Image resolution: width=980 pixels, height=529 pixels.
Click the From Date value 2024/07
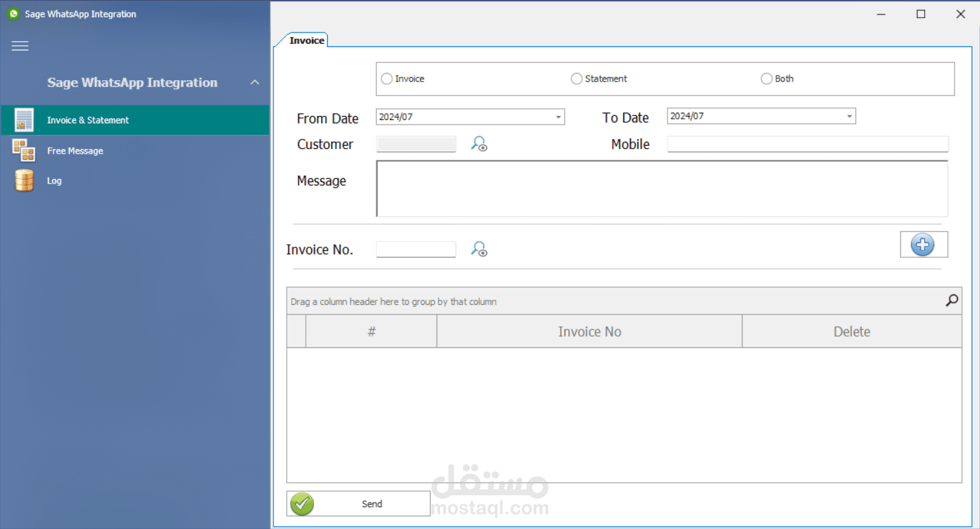coord(396,117)
